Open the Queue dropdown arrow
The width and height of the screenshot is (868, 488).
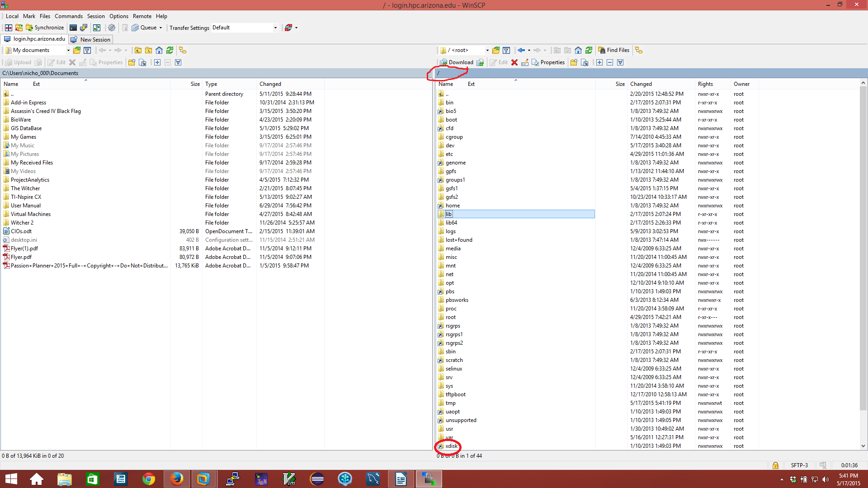pyautogui.click(x=160, y=28)
